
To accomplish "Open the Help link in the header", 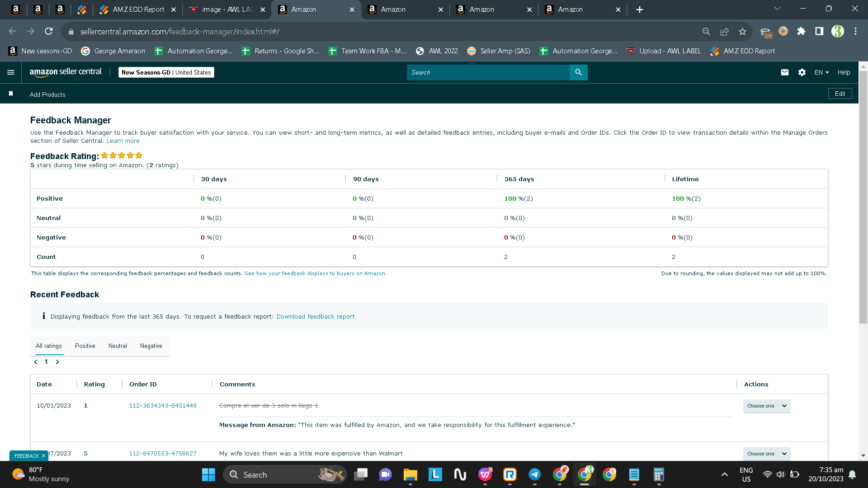I will [x=844, y=72].
